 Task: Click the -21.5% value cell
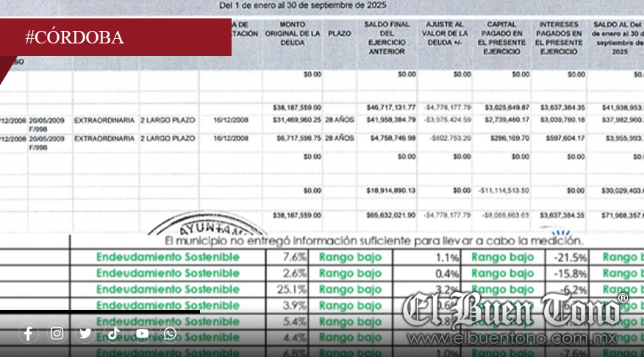pyautogui.click(x=569, y=257)
